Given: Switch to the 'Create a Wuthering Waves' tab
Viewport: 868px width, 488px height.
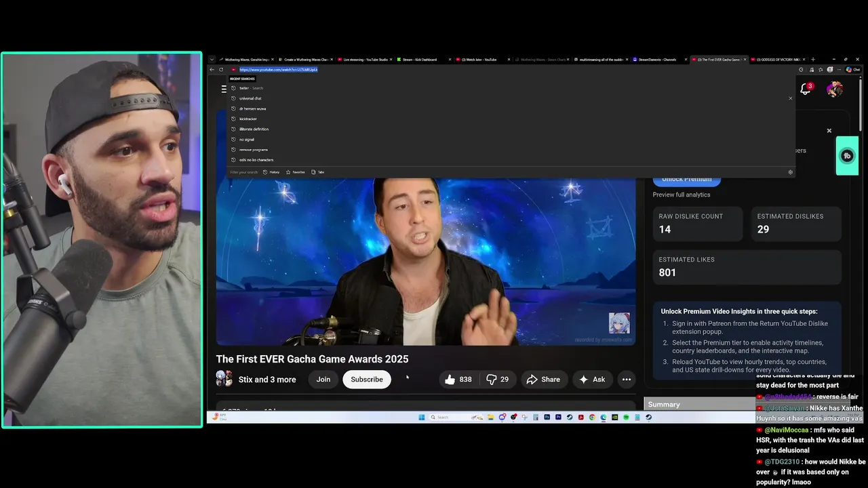Looking at the screenshot, I should point(306,60).
